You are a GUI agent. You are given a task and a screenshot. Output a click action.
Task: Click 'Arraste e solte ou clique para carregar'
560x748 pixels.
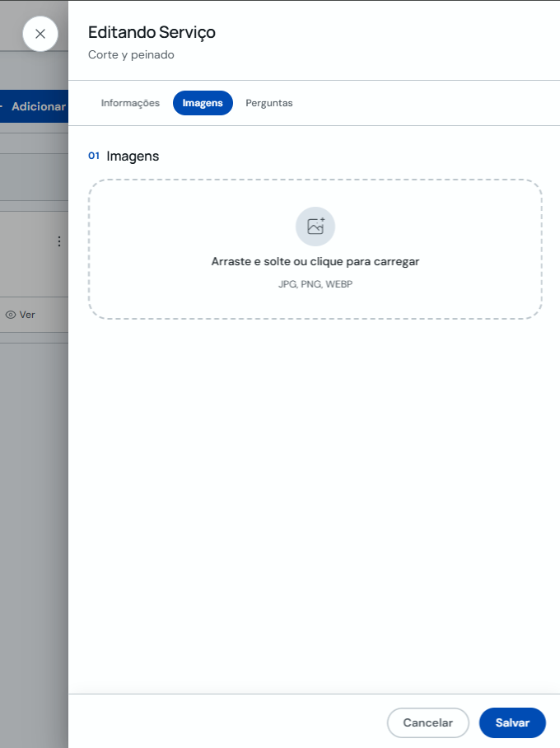315,261
